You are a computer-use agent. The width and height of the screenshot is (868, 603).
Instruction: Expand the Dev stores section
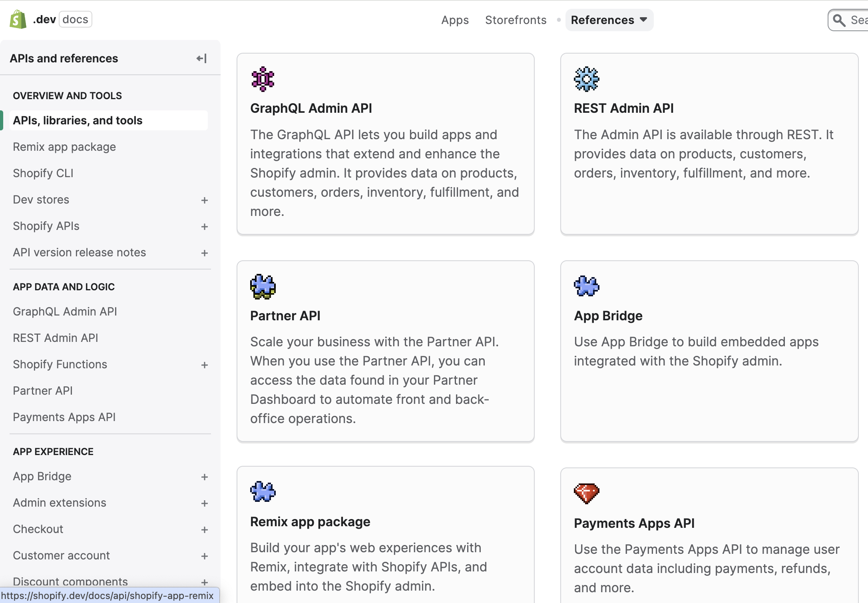pos(205,200)
